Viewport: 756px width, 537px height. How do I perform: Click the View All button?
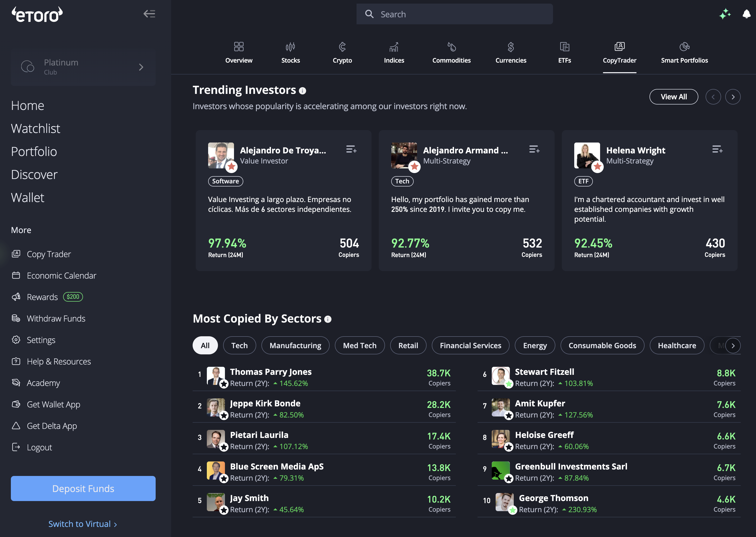click(x=674, y=97)
